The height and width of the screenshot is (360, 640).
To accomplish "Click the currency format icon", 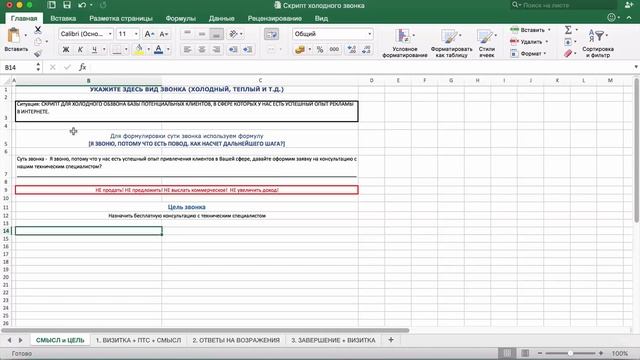I will pyautogui.click(x=300, y=50).
